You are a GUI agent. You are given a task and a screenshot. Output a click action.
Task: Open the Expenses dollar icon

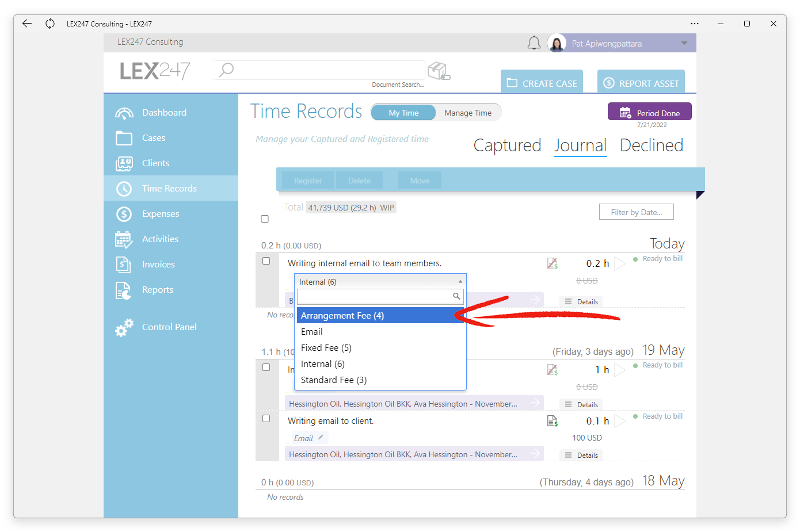tap(124, 214)
